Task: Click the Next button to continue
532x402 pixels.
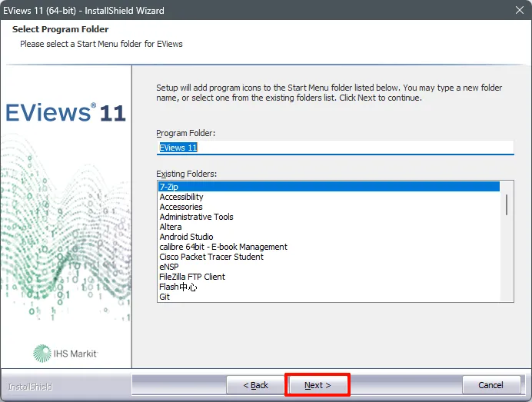Action: [x=318, y=385]
